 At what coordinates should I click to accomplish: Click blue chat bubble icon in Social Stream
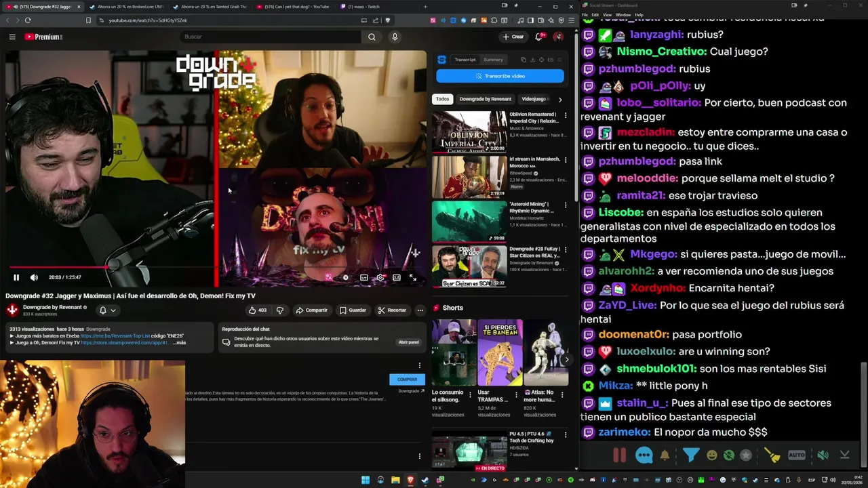[644, 455]
